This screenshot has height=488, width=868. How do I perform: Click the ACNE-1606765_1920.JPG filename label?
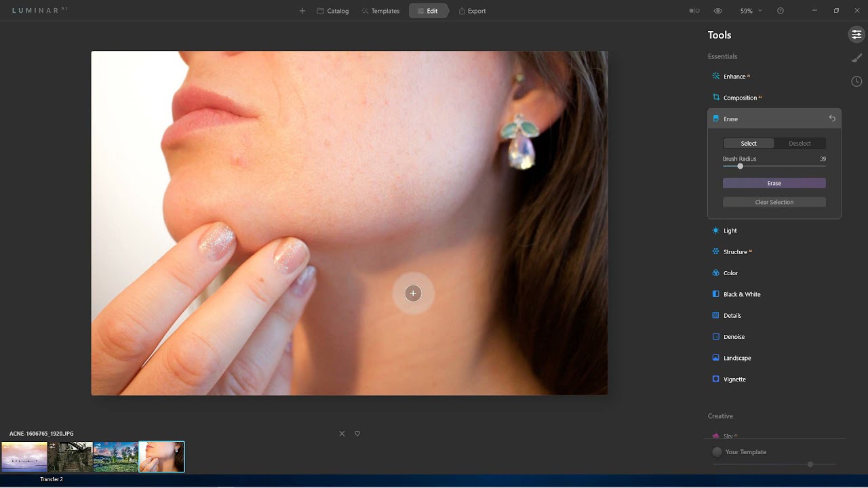point(41,434)
